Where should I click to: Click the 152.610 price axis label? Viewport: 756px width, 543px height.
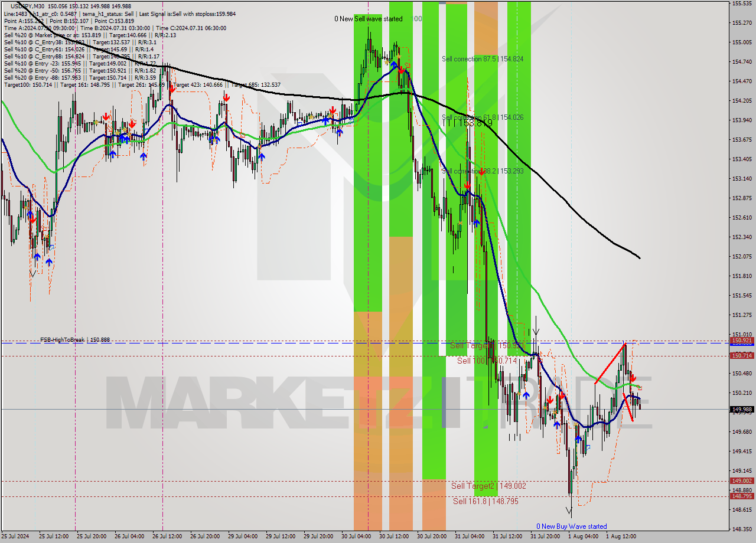coord(742,218)
